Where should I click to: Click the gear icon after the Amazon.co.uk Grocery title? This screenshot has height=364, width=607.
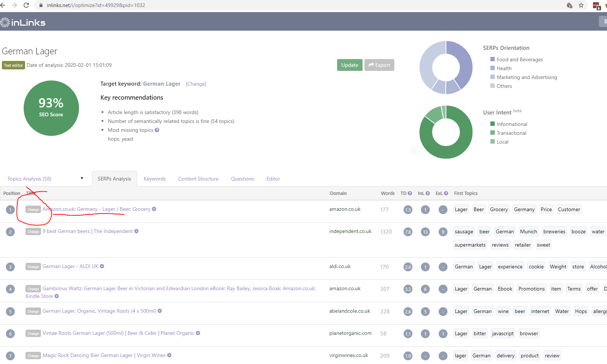click(x=154, y=209)
